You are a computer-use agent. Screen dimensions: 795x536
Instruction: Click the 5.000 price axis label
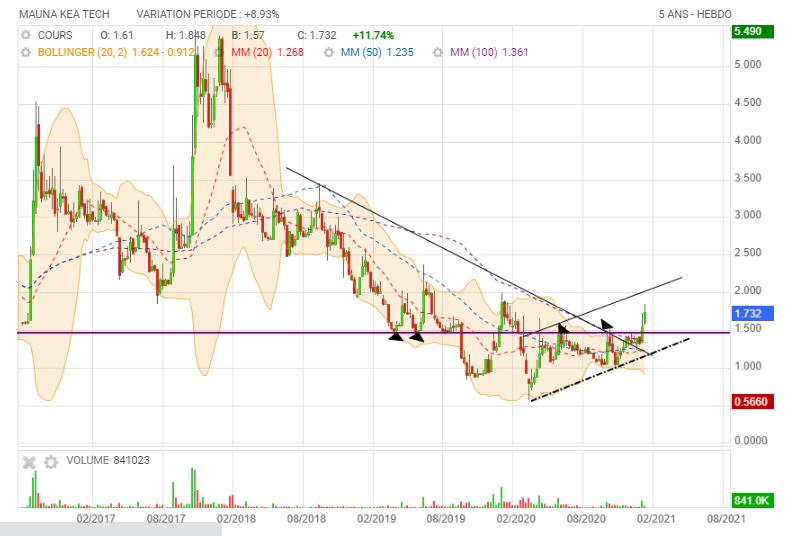click(x=748, y=65)
